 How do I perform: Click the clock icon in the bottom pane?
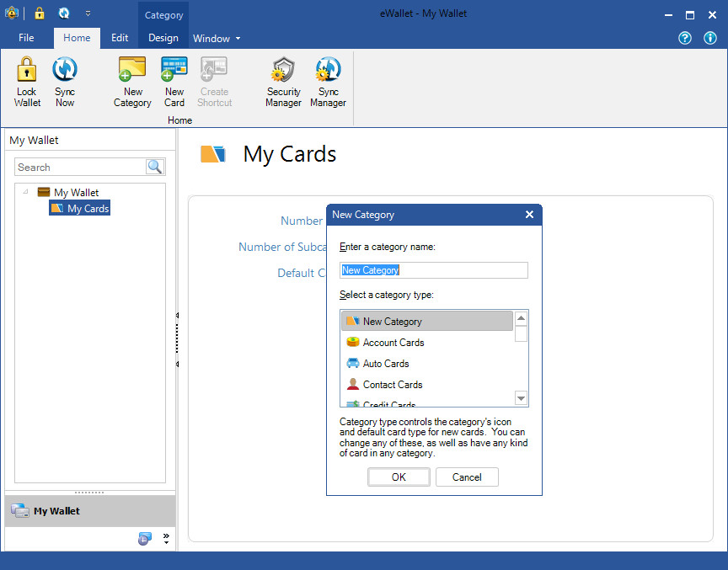coord(145,539)
